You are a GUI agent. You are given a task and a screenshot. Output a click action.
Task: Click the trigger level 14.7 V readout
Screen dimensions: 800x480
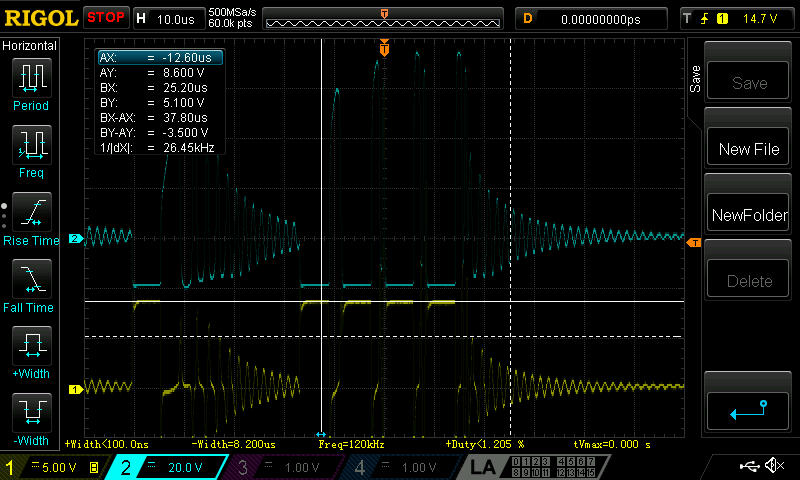point(759,19)
